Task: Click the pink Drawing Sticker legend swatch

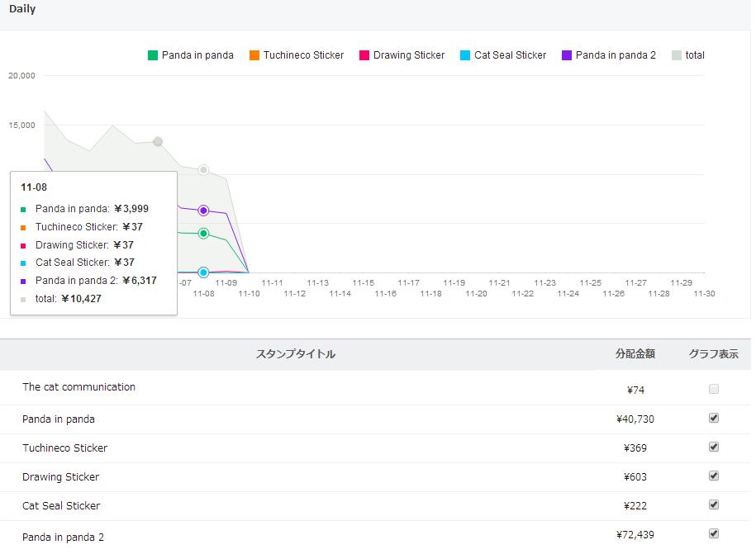Action: coord(364,55)
